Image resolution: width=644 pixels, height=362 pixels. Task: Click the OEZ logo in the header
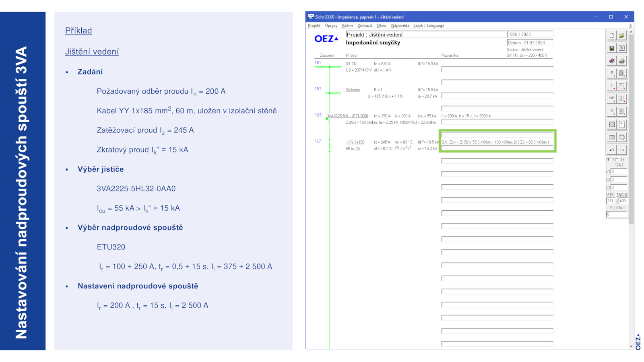(x=326, y=39)
